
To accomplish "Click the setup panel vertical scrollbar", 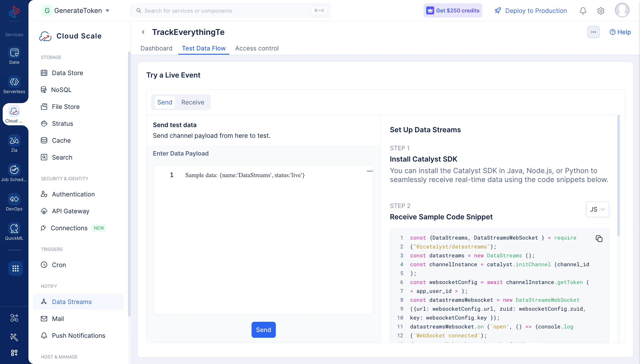I will 618,176.
